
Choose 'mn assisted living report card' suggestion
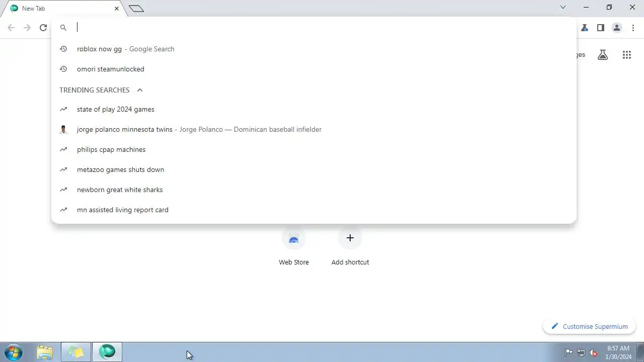(x=314, y=210)
